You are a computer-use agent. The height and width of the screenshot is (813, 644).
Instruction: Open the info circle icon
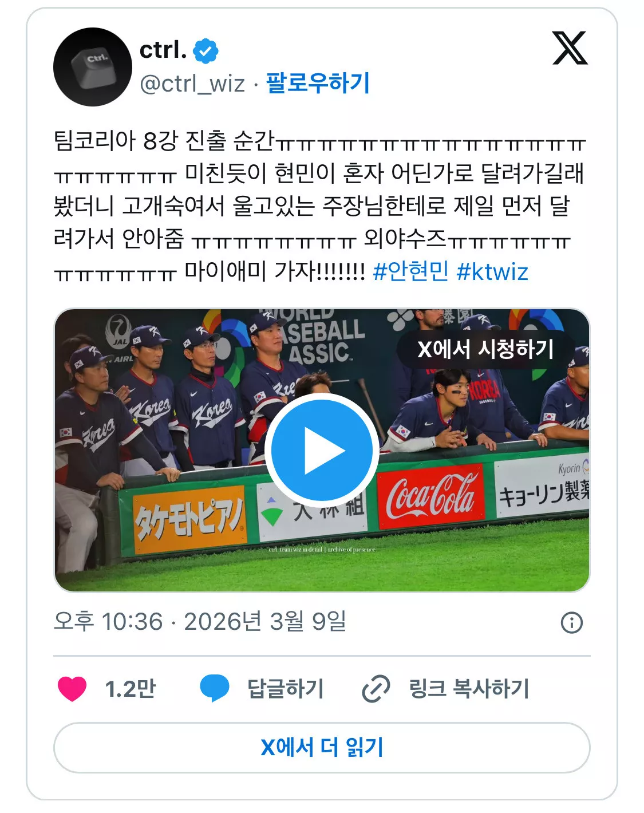(x=572, y=622)
